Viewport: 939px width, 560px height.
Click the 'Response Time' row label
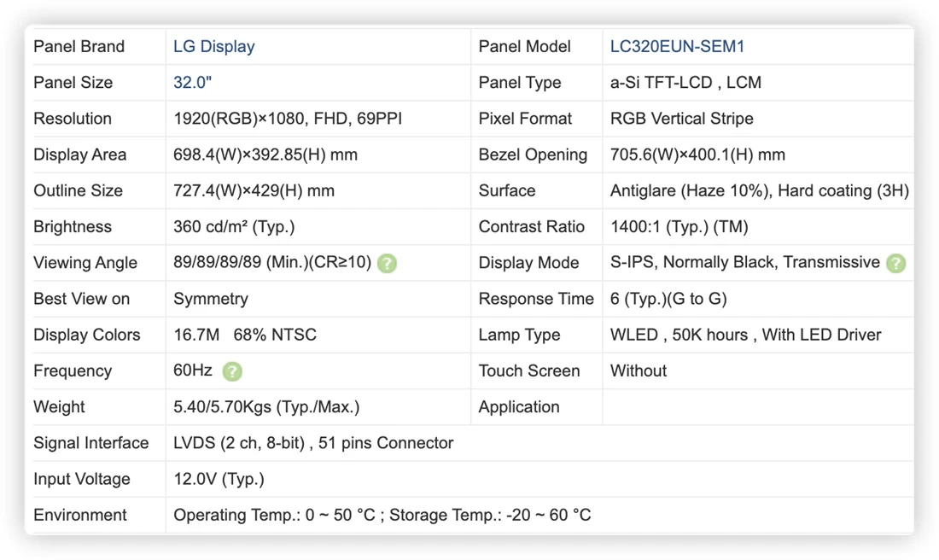tap(536, 299)
